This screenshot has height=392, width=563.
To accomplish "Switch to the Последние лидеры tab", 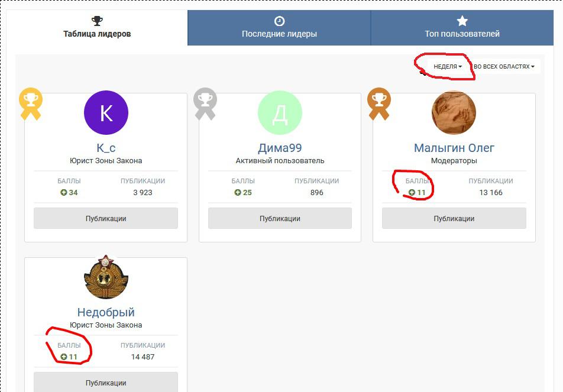I will click(279, 28).
